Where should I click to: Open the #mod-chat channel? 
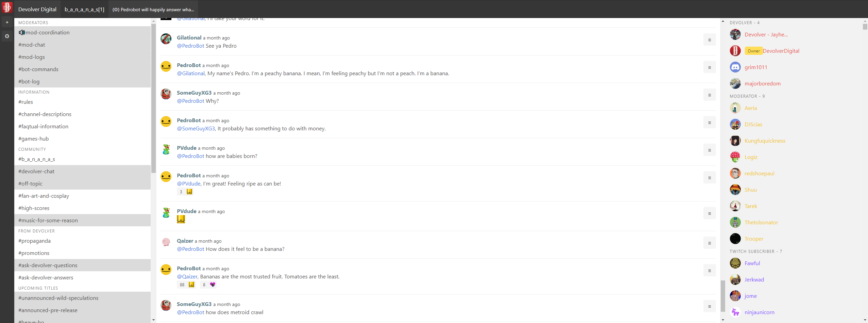pyautogui.click(x=82, y=45)
